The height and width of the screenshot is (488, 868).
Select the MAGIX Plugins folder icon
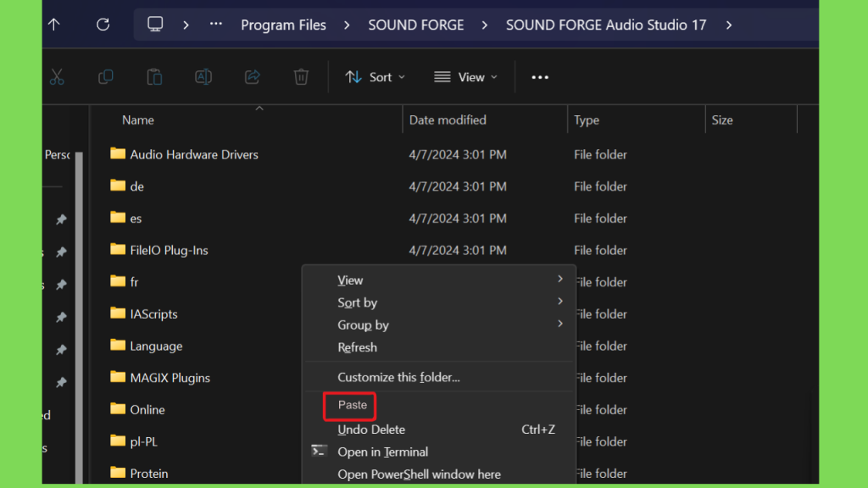pos(117,377)
